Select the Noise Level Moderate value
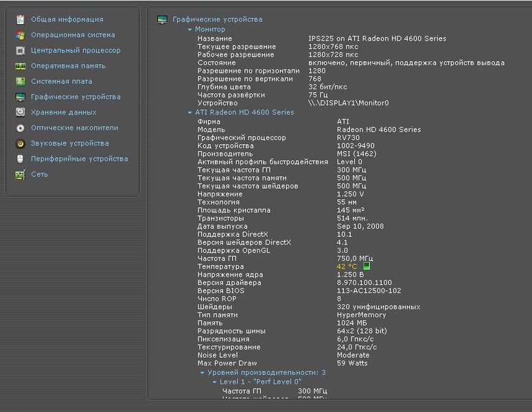Screen dimensions: 532x412 (x=353, y=355)
